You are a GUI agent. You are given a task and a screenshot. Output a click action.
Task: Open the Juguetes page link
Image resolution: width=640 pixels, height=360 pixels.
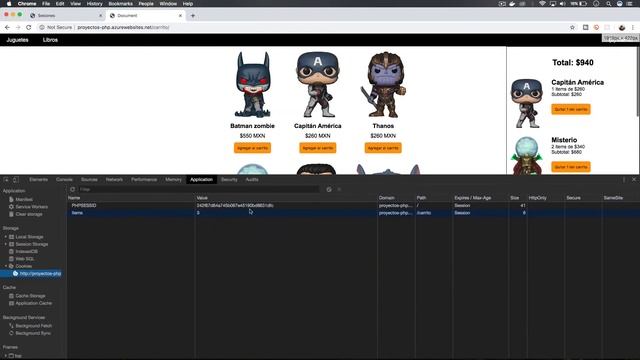18,40
